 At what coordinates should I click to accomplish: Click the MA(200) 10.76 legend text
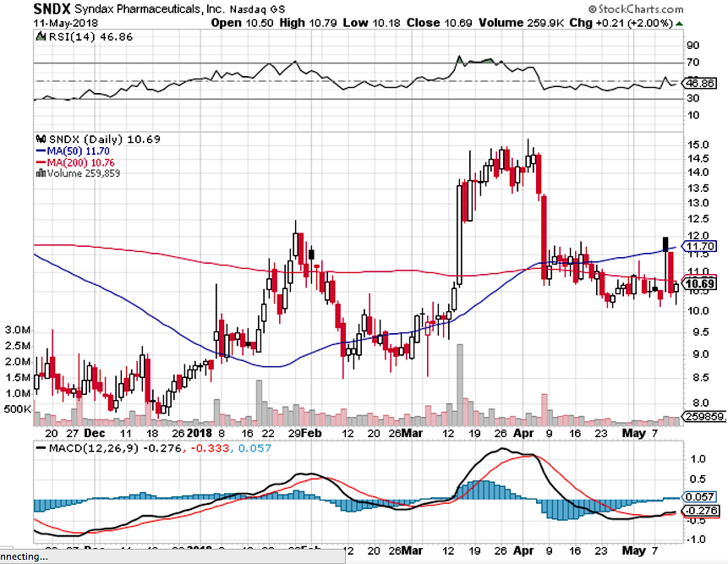80,162
